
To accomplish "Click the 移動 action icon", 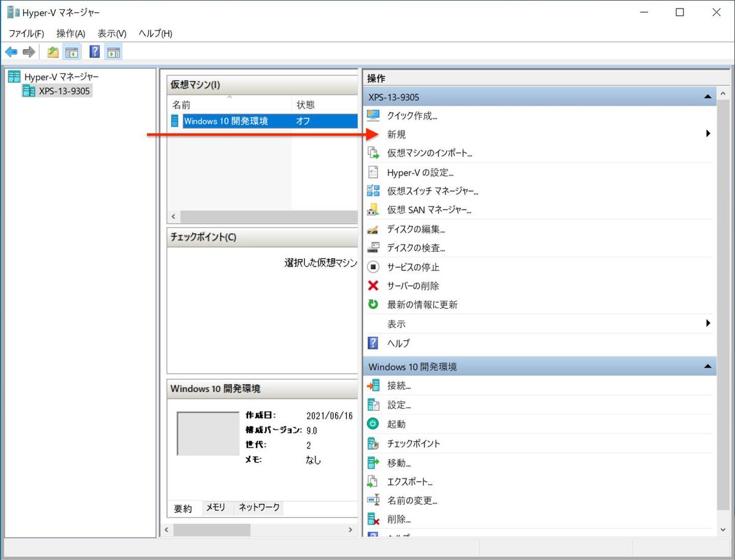I will (373, 463).
